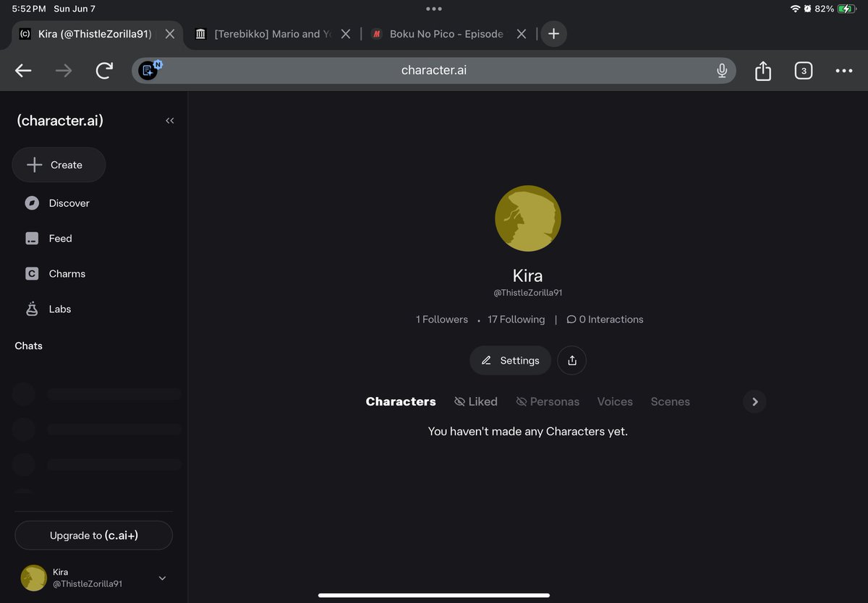Close the Boku No Pico tab

click(522, 34)
